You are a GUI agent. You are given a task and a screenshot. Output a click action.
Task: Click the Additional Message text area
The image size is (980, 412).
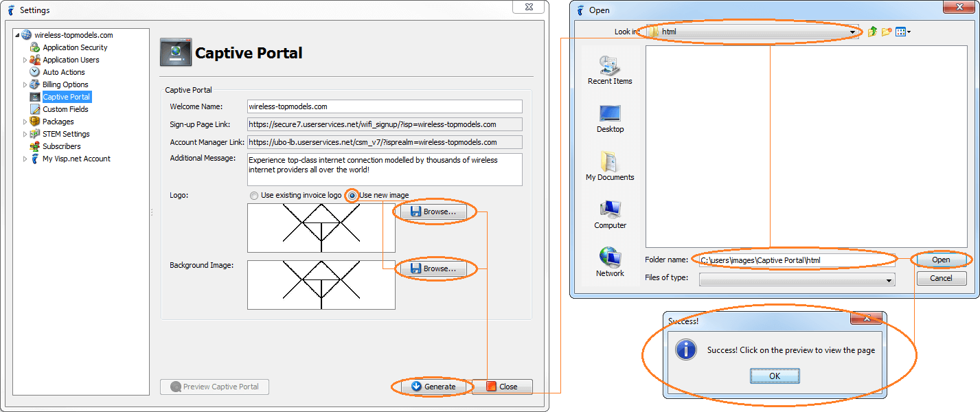click(x=385, y=169)
